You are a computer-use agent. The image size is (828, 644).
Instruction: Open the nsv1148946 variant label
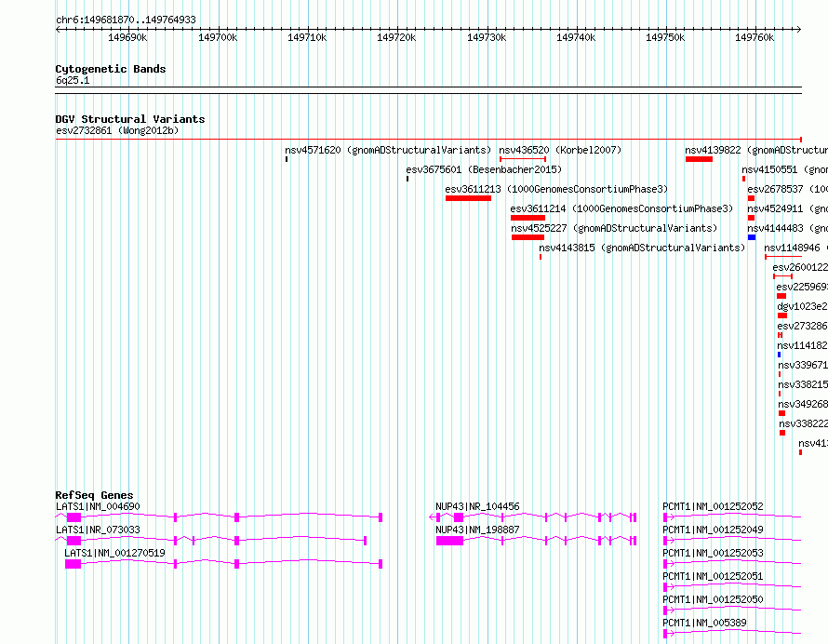795,248
